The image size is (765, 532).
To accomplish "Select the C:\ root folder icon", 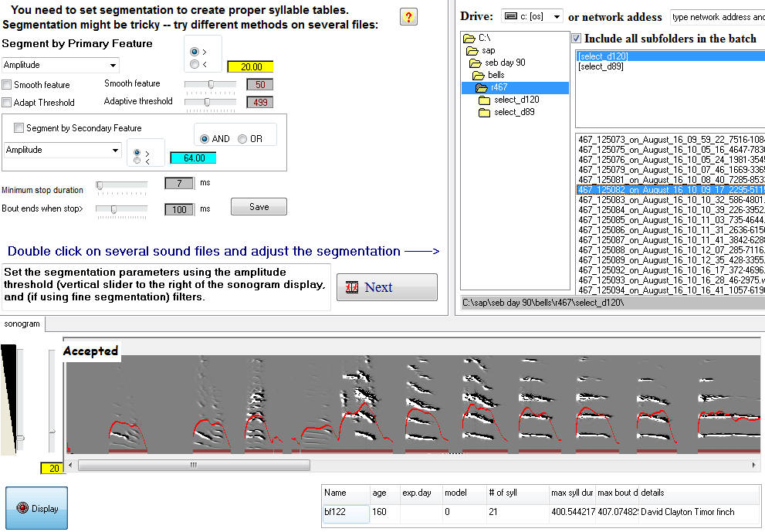I will (469, 38).
